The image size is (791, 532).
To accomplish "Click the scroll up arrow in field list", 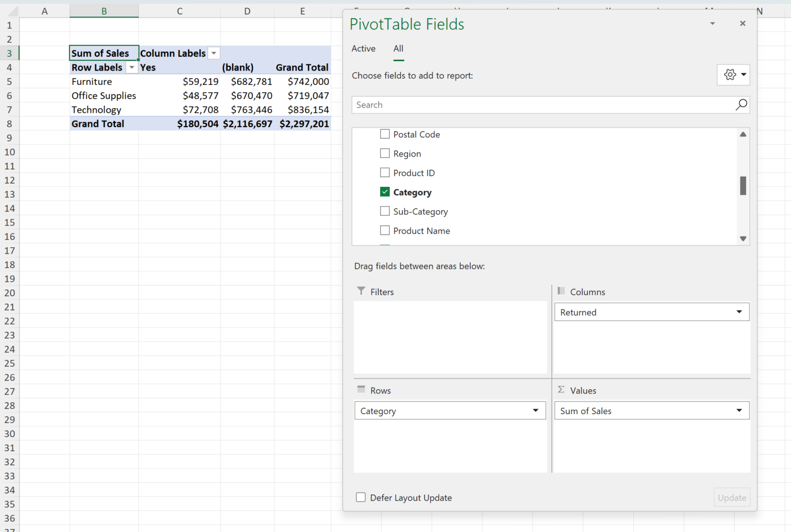I will click(743, 134).
